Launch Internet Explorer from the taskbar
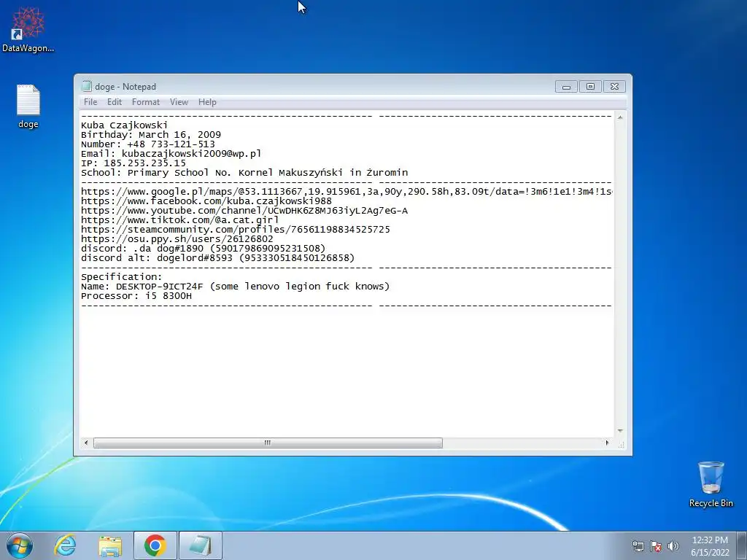Image resolution: width=747 pixels, height=560 pixels. pos(65,545)
